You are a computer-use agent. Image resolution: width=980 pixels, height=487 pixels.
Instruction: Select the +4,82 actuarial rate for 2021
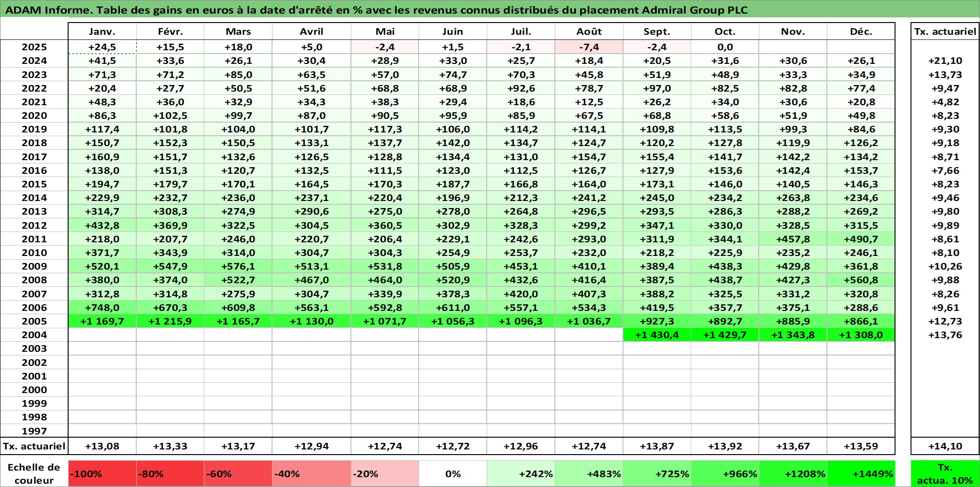click(945, 102)
